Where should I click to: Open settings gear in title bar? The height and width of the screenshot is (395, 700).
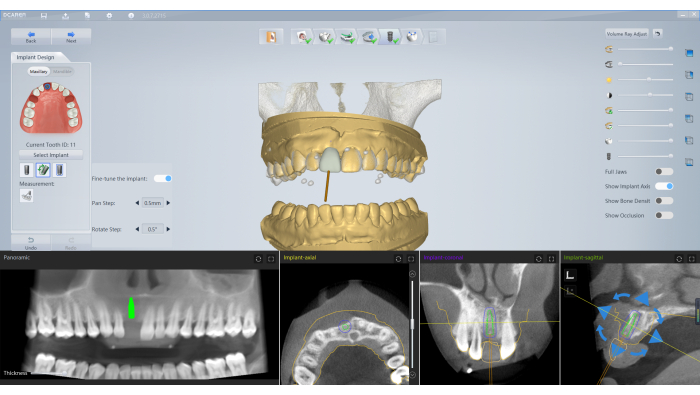coord(109,16)
